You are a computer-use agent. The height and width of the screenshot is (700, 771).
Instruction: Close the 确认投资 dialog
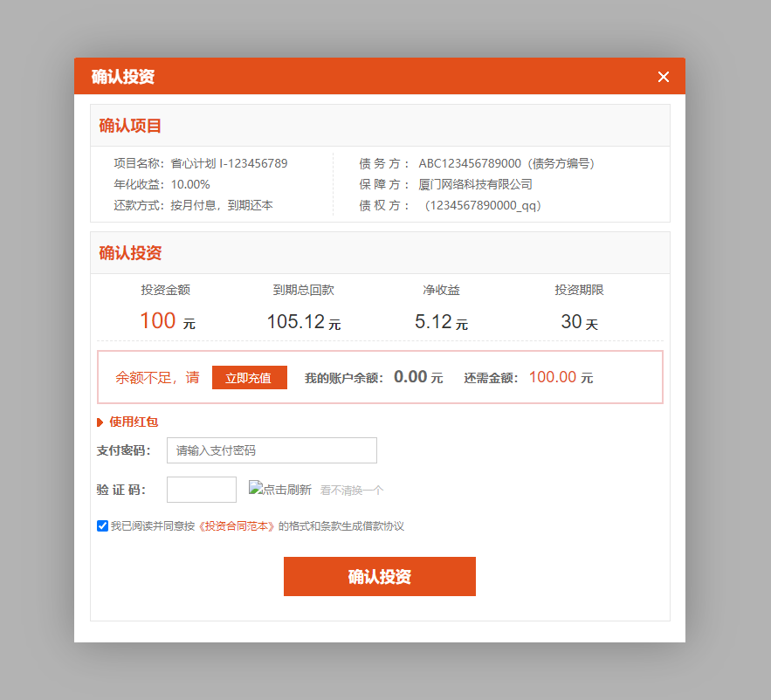pyautogui.click(x=663, y=76)
